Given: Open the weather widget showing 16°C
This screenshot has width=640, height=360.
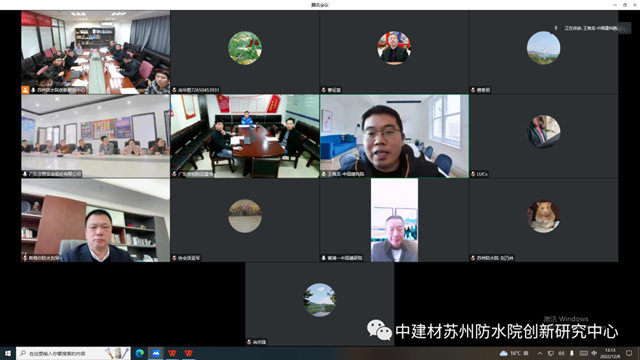Looking at the screenshot, I should (514, 353).
